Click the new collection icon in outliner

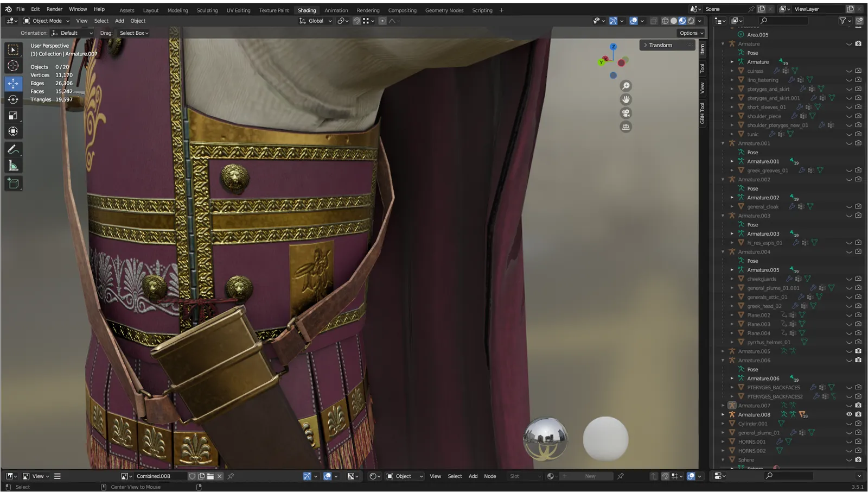coord(859,21)
